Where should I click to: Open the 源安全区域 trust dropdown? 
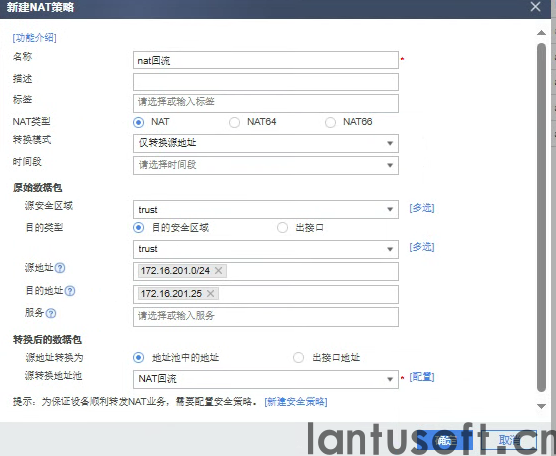[266, 210]
